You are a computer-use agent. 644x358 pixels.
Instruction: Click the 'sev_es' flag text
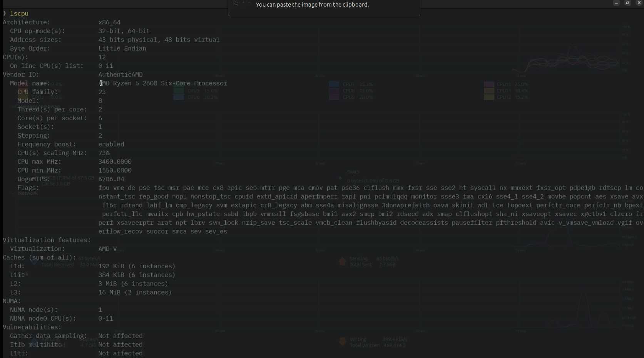coord(216,232)
